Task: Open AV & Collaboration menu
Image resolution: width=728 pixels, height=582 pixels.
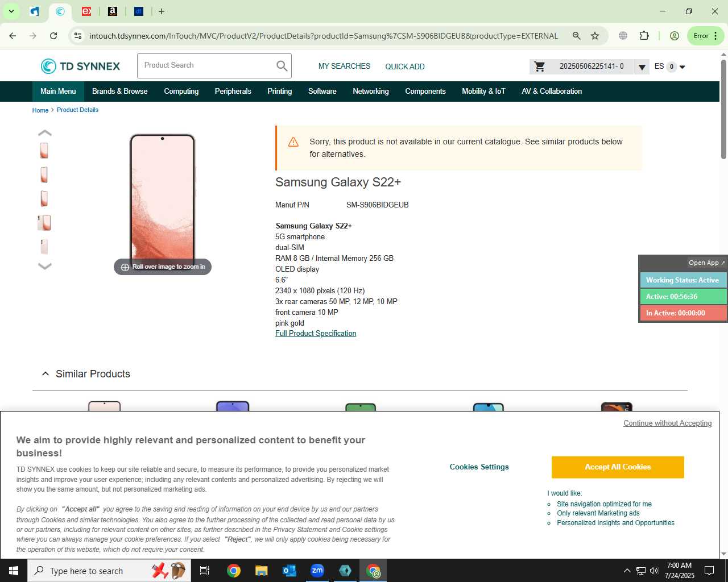Action: [x=552, y=92]
